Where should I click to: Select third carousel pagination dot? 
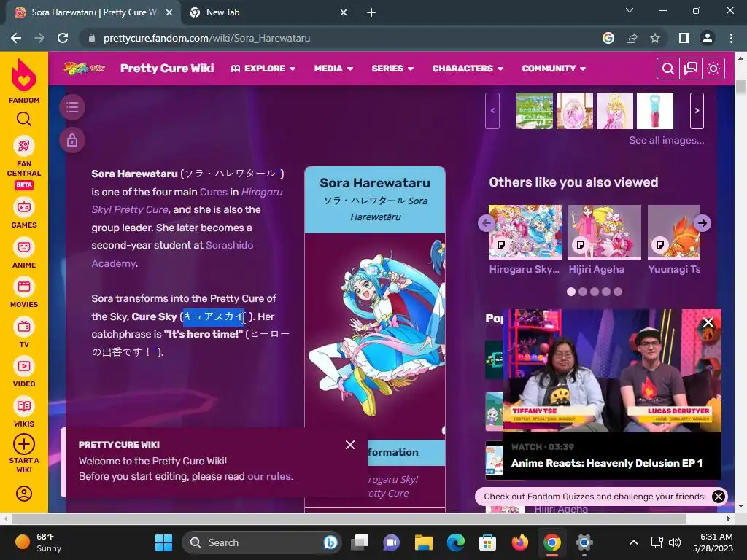pyautogui.click(x=595, y=292)
